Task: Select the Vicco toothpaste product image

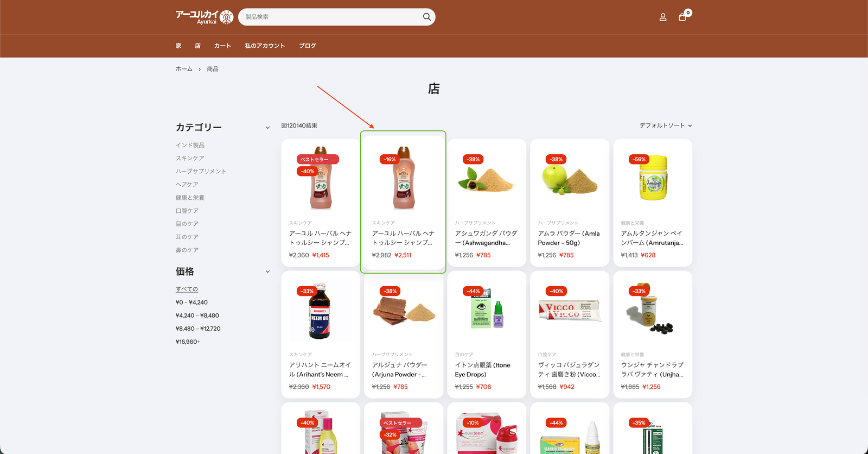Action: (569, 311)
